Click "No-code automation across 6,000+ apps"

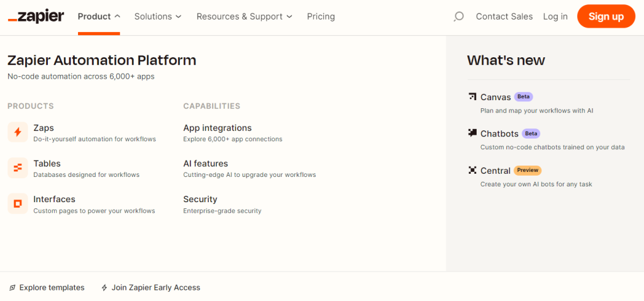(81, 76)
